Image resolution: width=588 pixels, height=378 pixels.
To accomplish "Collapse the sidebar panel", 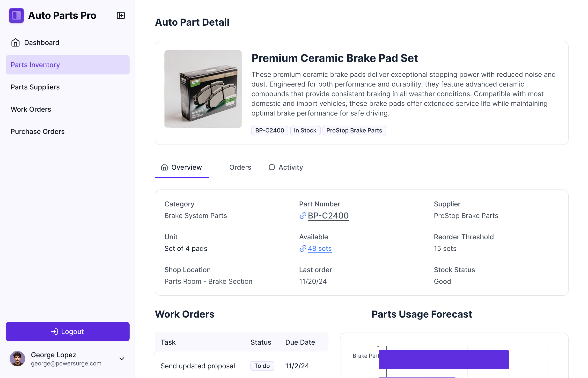I will (x=121, y=15).
